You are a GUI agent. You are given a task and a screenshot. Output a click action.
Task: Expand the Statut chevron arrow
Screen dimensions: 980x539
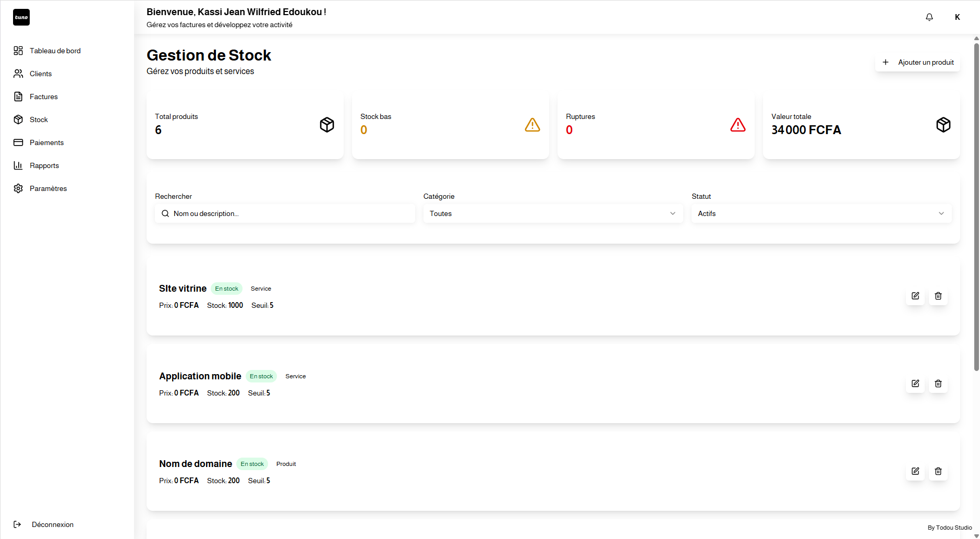tap(941, 213)
